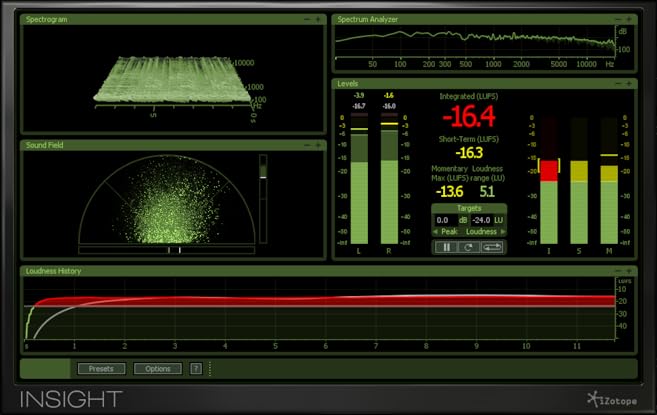657x415 pixels.
Task: Collapse Spectrum Analyzer panel with minus
Action: coord(618,19)
